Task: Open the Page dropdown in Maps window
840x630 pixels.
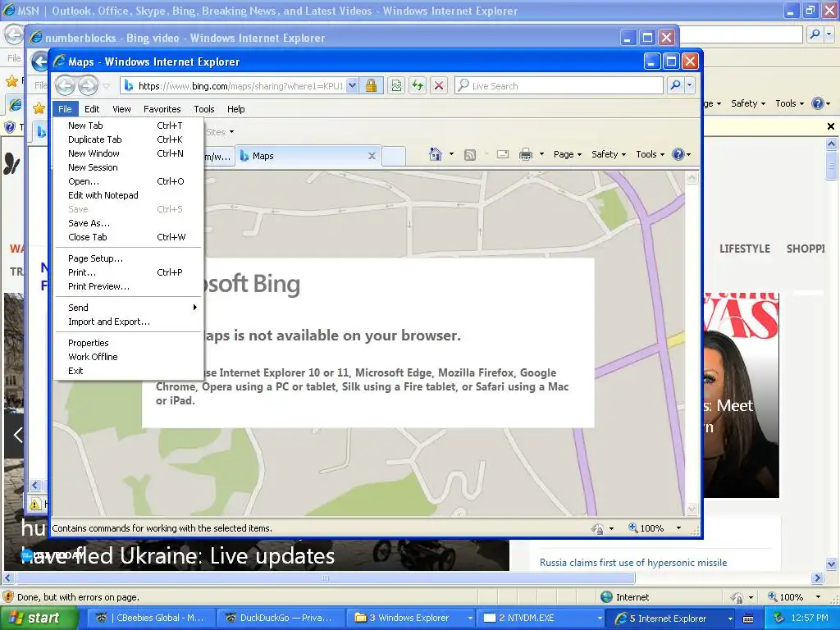Action: pos(568,154)
